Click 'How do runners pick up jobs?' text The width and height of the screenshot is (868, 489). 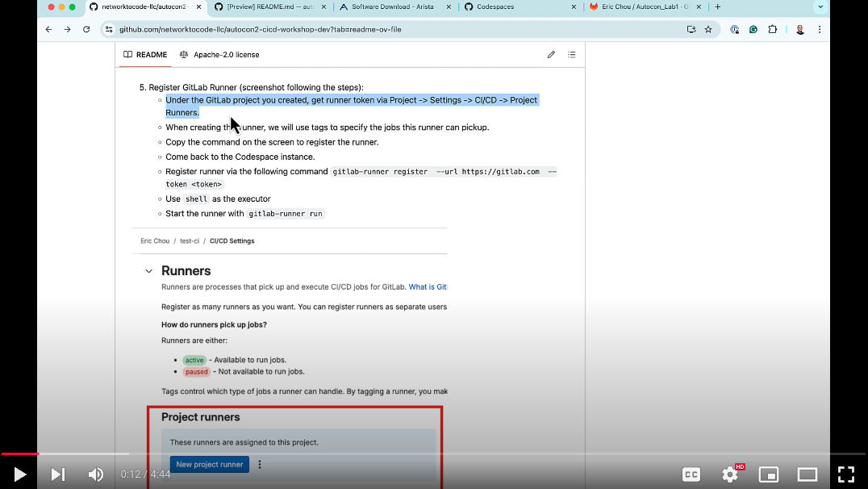(x=215, y=324)
